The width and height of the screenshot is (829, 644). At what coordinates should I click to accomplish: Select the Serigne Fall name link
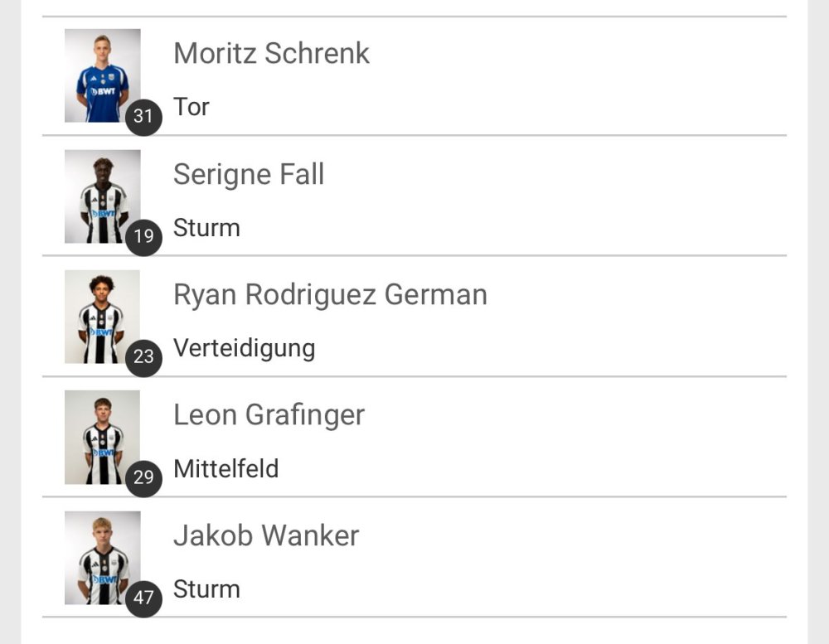tap(249, 175)
